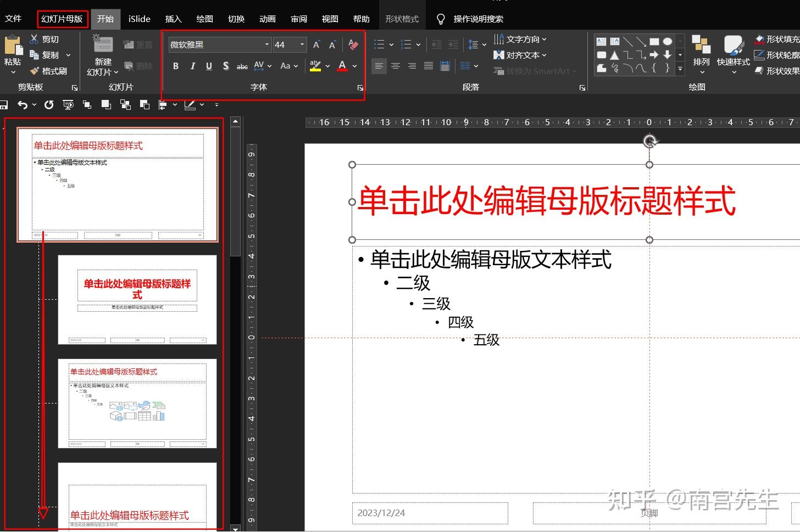The image size is (800, 532).
Task: Open highlight color dropdown arrow
Action: click(327, 66)
